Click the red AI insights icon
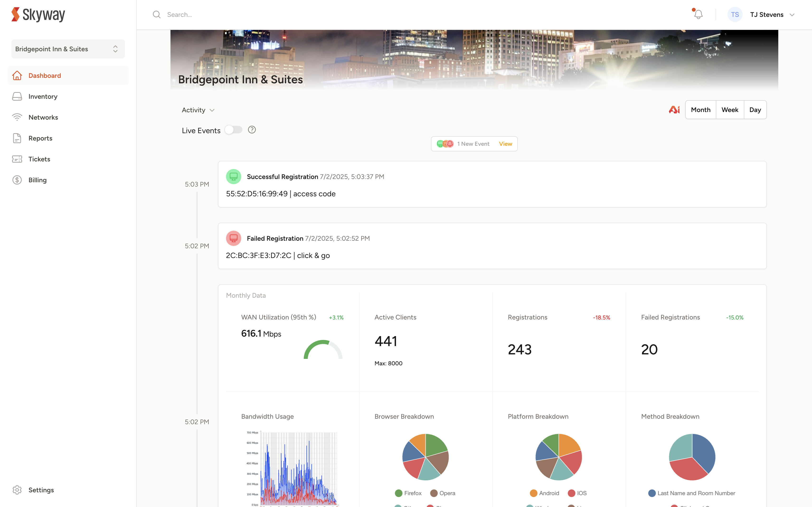This screenshot has width=812, height=507. point(674,110)
